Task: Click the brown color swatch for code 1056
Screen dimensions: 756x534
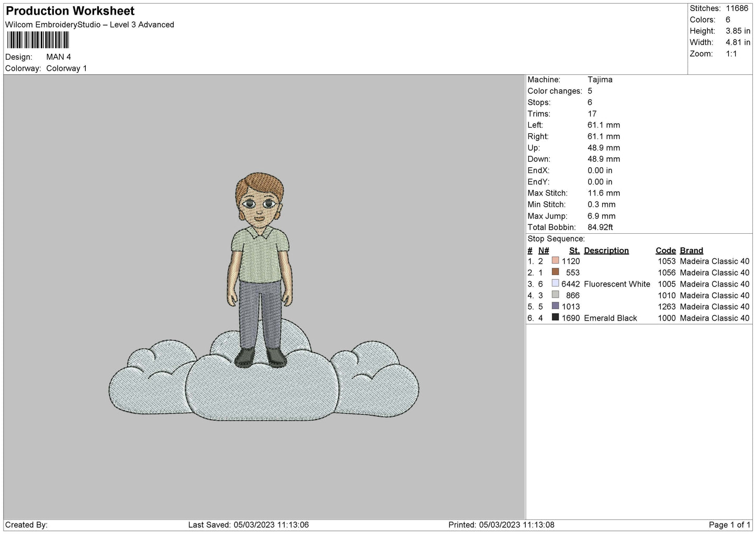Action: click(x=555, y=272)
